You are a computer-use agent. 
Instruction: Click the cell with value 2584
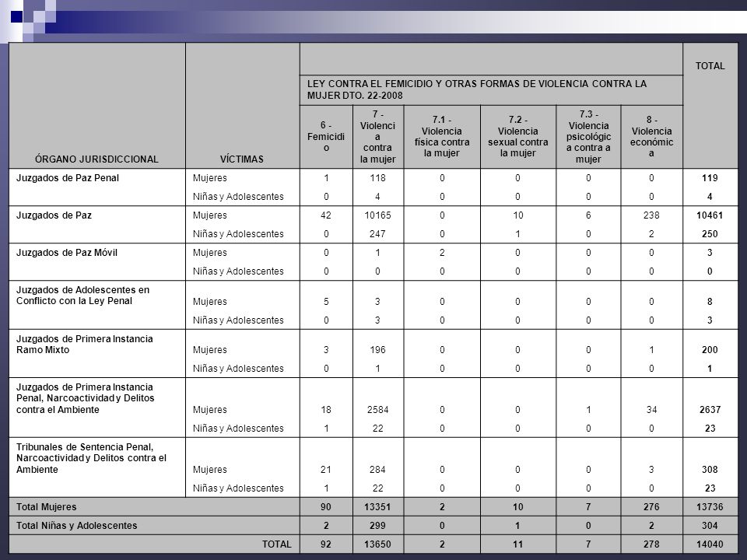click(378, 410)
